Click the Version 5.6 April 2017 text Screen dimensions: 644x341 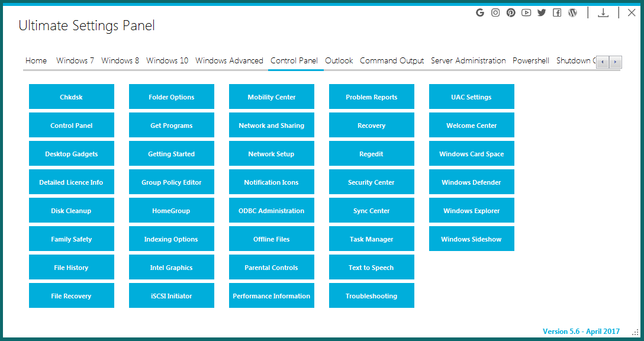coord(581,332)
